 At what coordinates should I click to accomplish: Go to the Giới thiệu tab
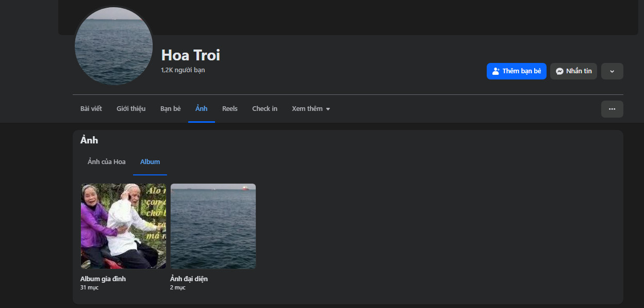[x=131, y=109]
